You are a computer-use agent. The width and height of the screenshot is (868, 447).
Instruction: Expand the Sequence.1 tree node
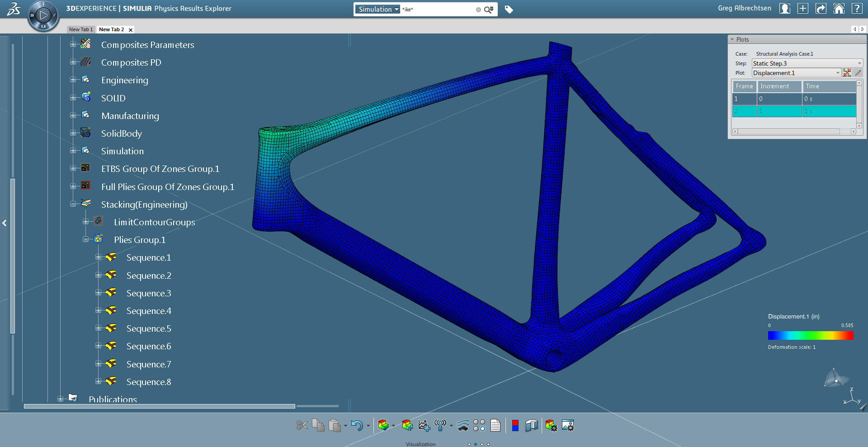[x=98, y=257]
